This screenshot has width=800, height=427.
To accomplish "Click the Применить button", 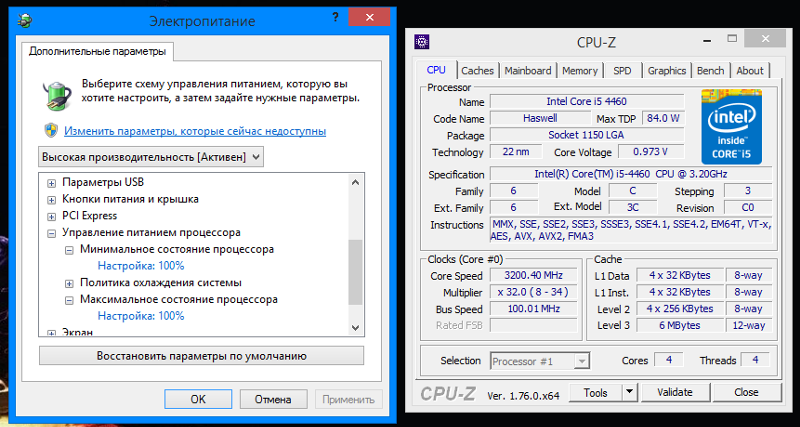I will tap(348, 399).
